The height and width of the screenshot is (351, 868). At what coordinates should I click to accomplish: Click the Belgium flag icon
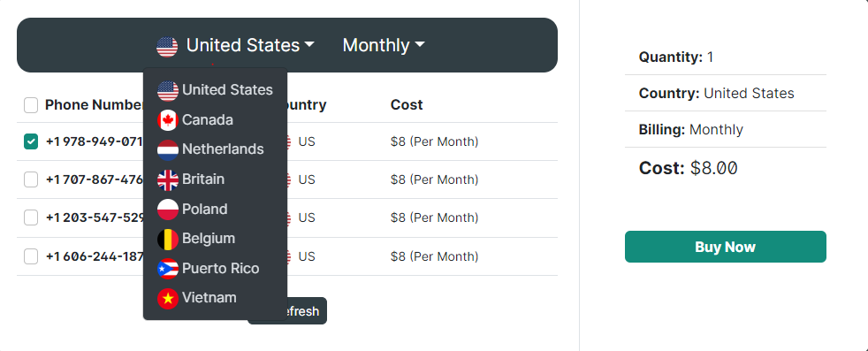coord(168,240)
